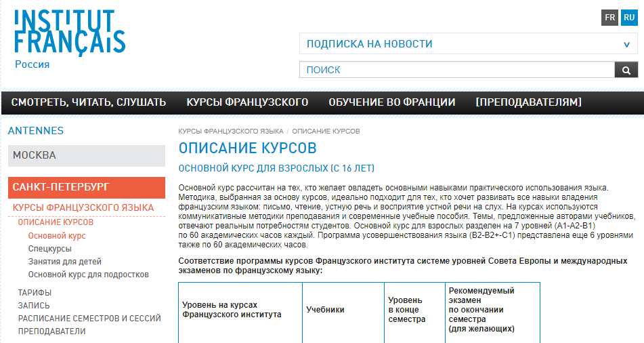Open ПРЕПОДАВАТЕЛИ sidebar link

click(51, 331)
